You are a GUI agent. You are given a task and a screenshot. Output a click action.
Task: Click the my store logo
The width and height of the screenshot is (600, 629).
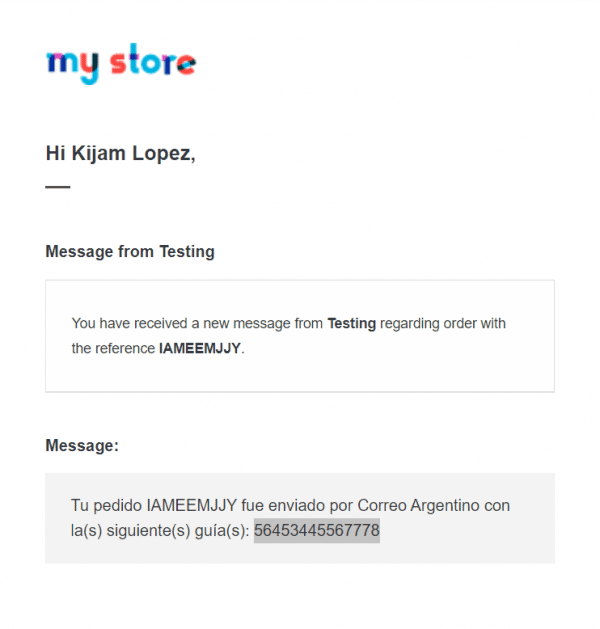click(121, 63)
